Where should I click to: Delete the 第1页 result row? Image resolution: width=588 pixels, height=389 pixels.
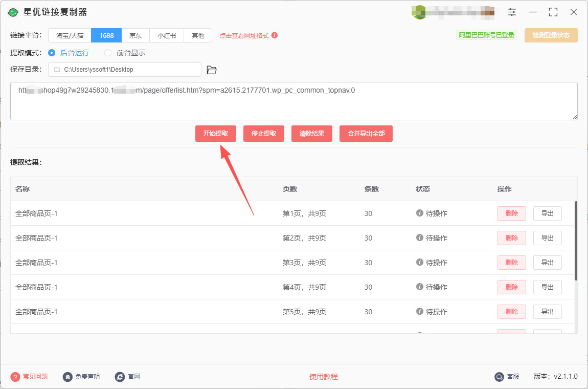click(x=511, y=213)
